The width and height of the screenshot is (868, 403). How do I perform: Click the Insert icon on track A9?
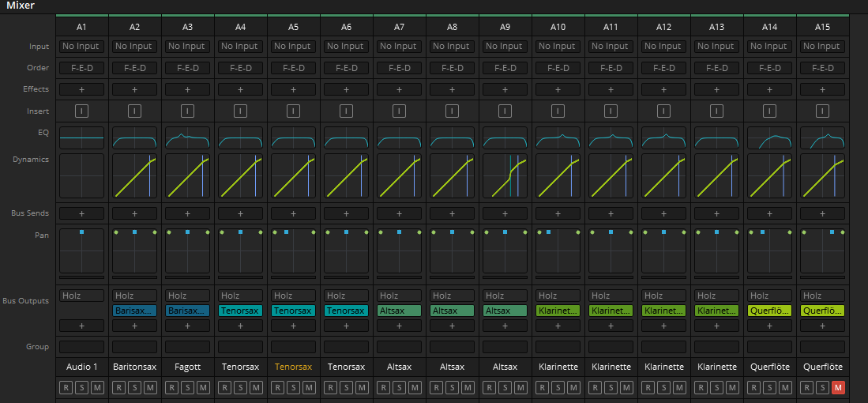505,111
